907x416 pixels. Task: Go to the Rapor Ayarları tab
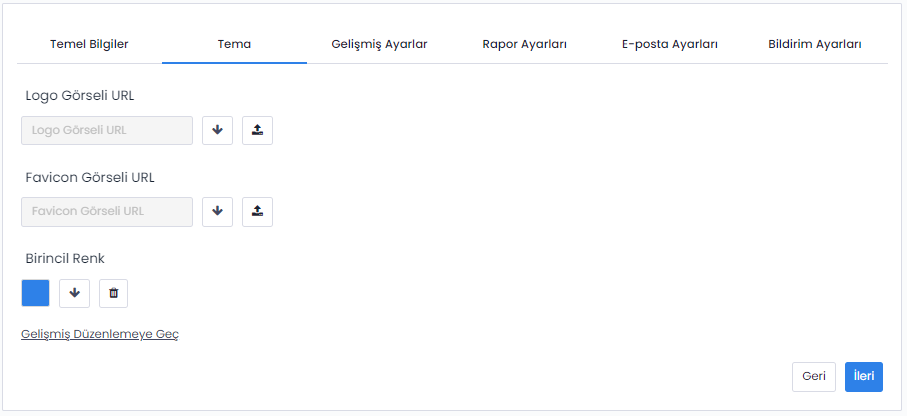point(524,45)
